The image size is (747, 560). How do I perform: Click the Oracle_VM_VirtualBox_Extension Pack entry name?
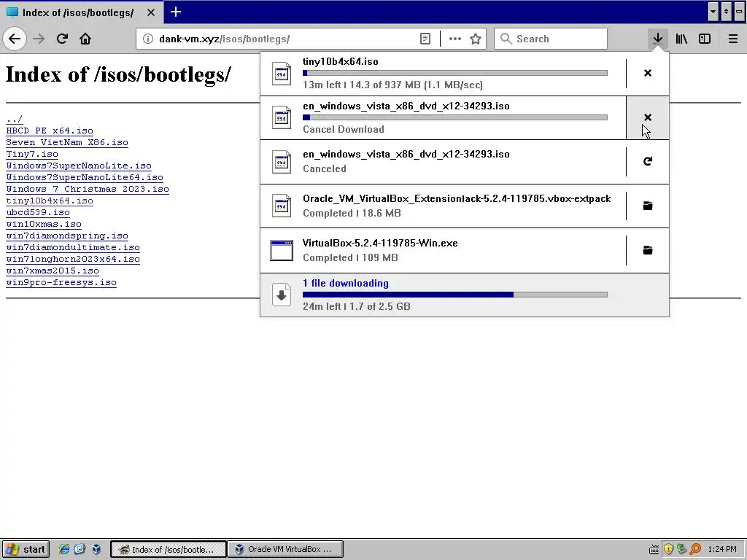[x=457, y=198]
